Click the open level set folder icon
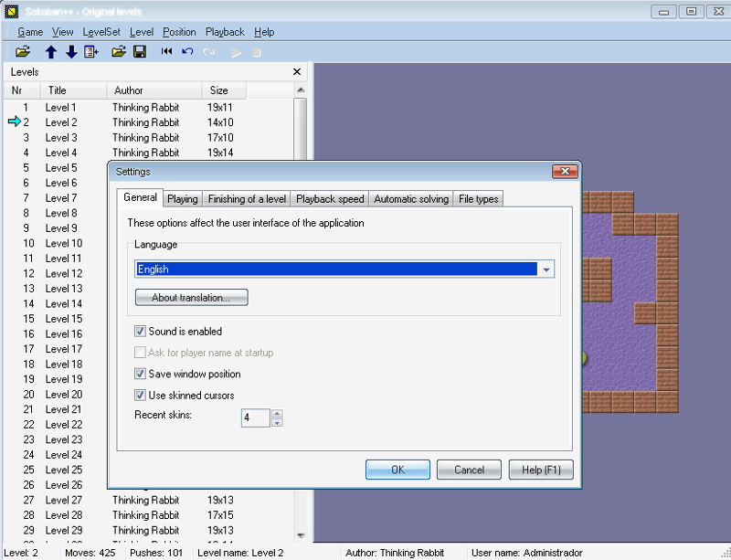Image resolution: width=731 pixels, height=560 pixels. coord(24,52)
